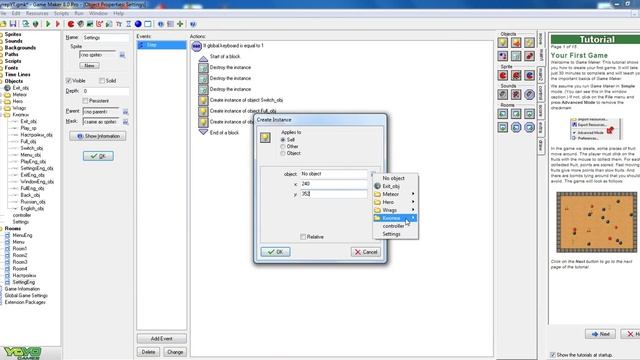Enable the Relative checkbox in Create Instance
Screen dimensions: 640x360
pos(303,237)
